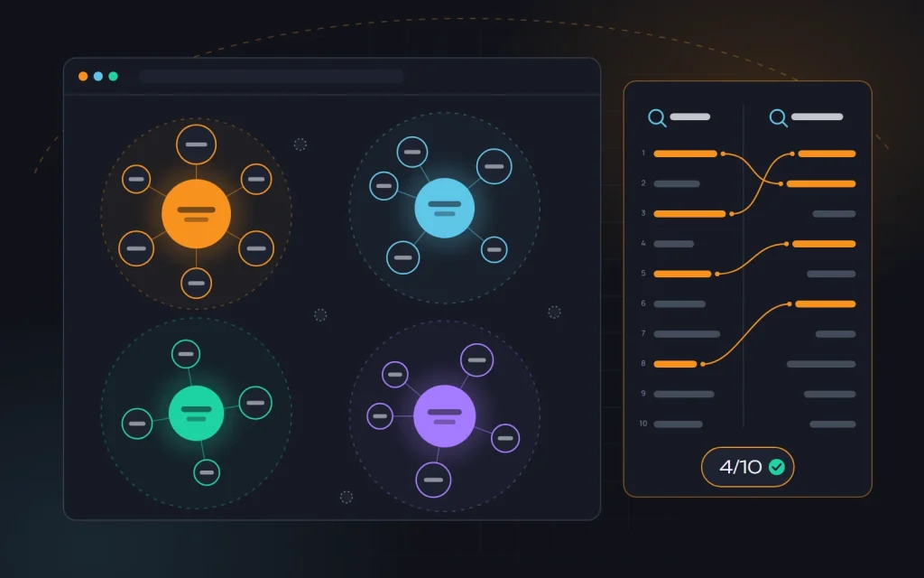
Task: Click the row number "10"
Action: click(x=642, y=424)
